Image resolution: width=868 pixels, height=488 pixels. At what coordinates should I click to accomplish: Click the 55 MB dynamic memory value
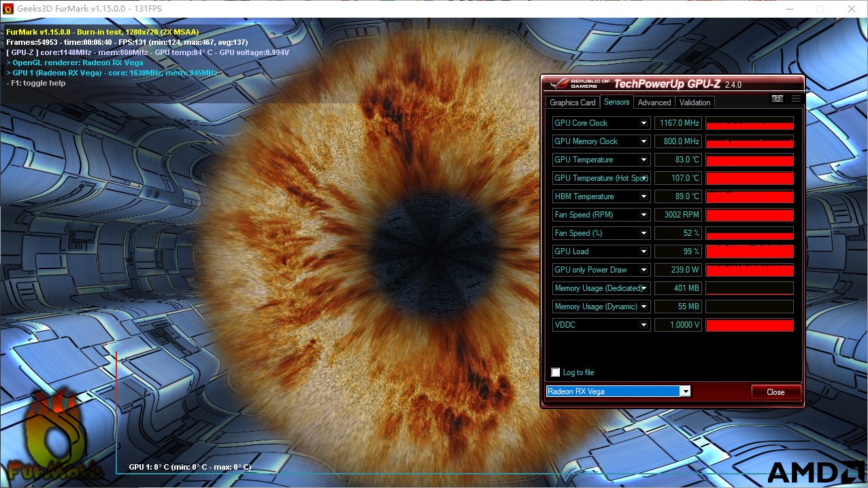point(678,307)
